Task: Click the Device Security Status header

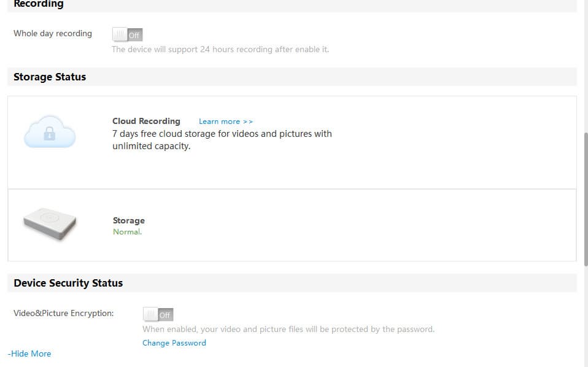Action: [x=68, y=283]
